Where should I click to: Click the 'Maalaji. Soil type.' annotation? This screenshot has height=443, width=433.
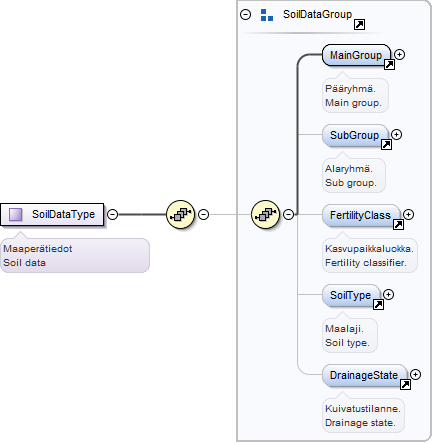point(350,336)
